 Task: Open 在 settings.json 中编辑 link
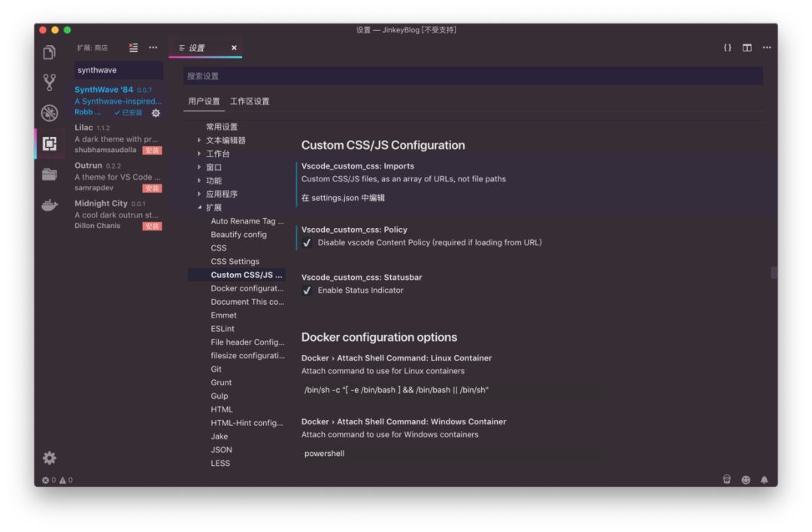(x=343, y=198)
